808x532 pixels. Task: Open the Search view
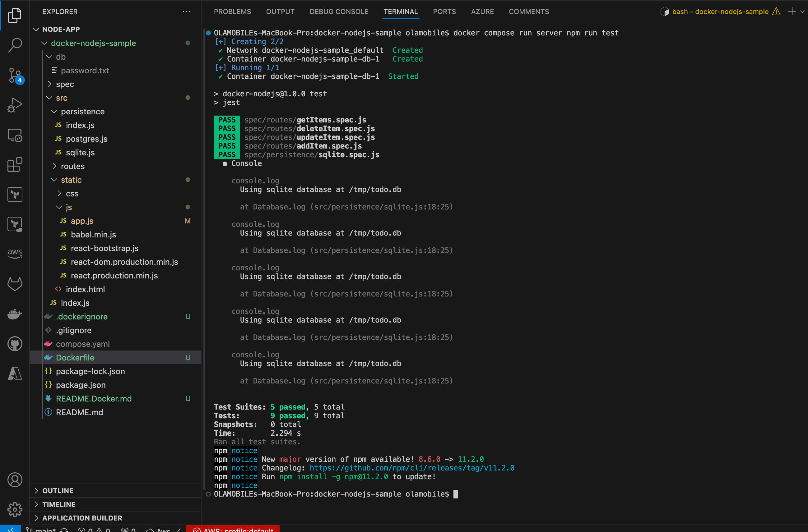(x=15, y=45)
